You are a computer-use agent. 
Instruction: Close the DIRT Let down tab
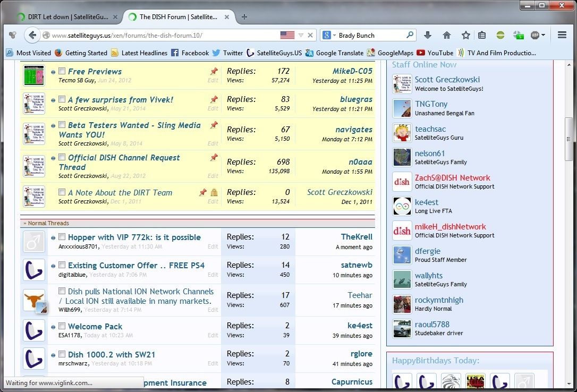pos(115,17)
